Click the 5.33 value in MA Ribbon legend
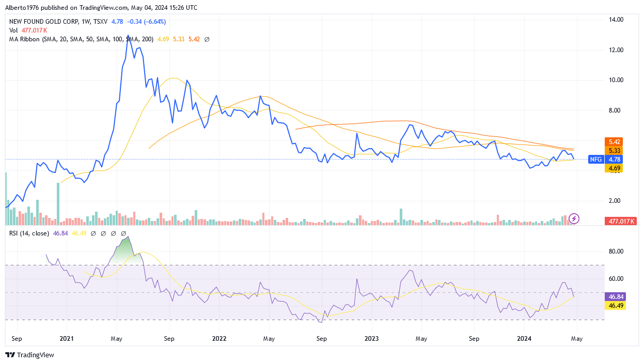The height and width of the screenshot is (364, 644). click(x=179, y=39)
